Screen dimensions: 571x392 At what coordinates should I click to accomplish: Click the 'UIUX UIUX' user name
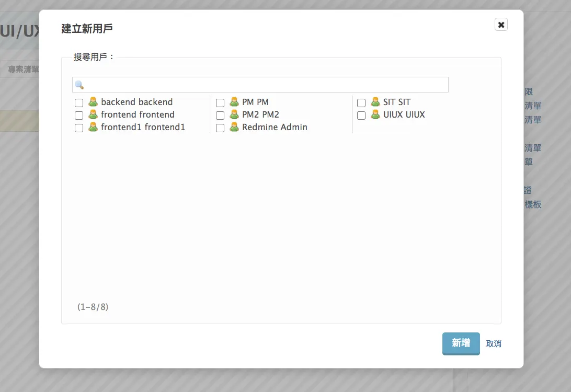tap(404, 114)
